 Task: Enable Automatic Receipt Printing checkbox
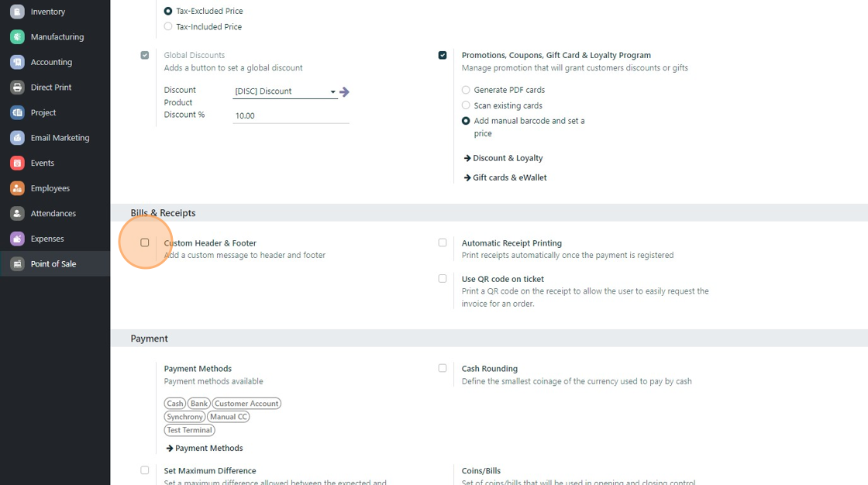(443, 242)
